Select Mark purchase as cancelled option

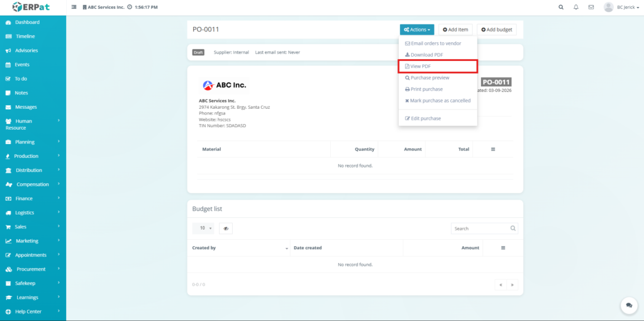point(438,101)
